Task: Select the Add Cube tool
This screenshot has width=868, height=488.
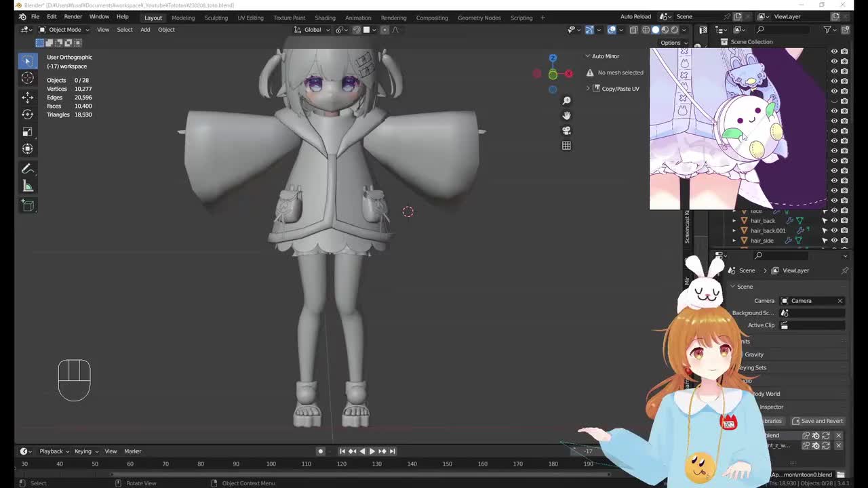Action: click(28, 205)
